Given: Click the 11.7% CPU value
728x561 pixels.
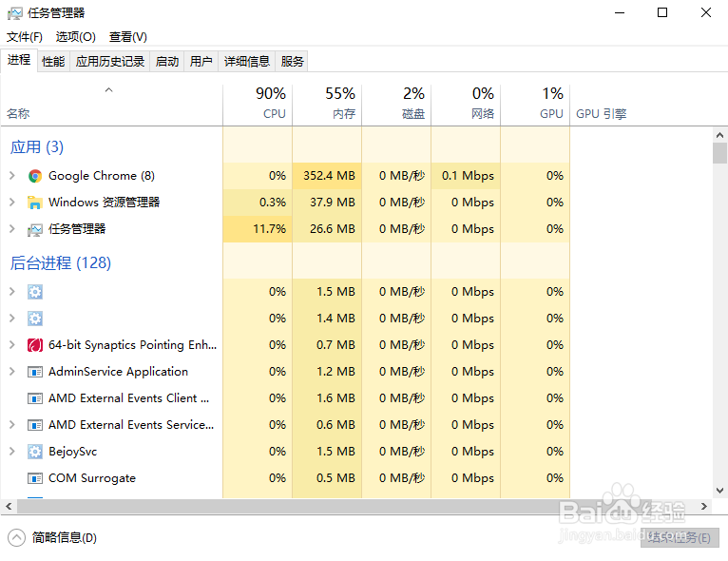Looking at the screenshot, I should [x=269, y=229].
